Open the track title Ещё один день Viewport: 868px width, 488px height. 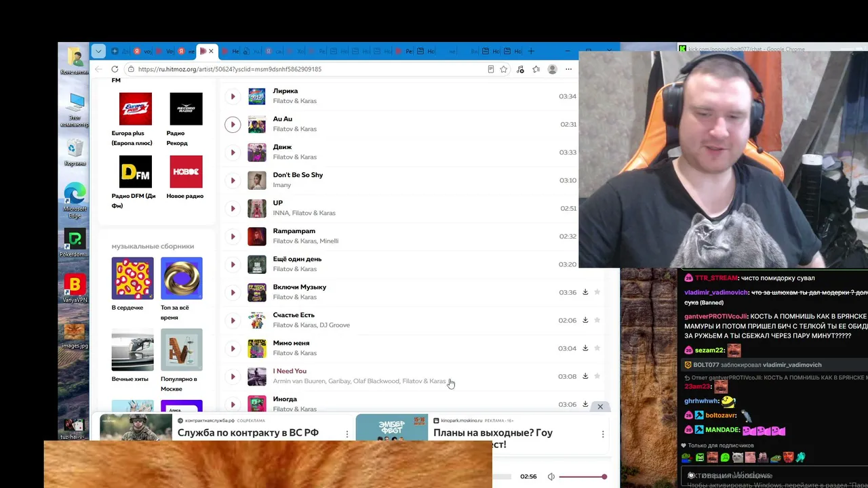point(297,259)
